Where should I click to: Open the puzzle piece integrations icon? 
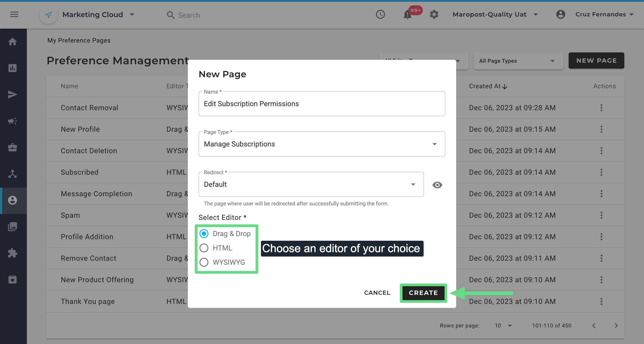[x=13, y=253]
